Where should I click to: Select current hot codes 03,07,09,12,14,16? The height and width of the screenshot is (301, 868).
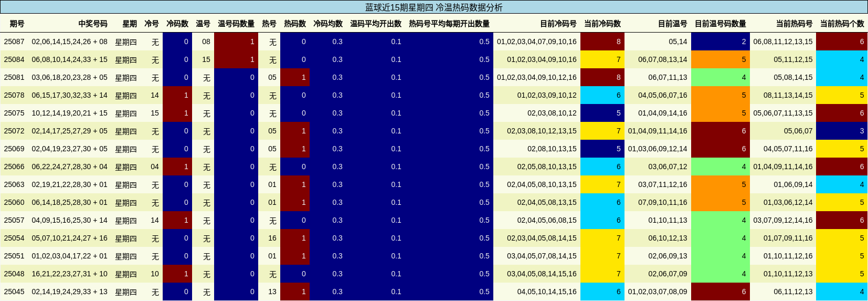click(783, 220)
